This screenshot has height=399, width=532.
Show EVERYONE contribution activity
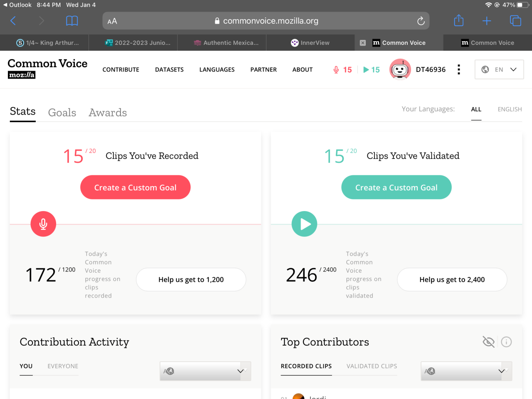click(63, 366)
